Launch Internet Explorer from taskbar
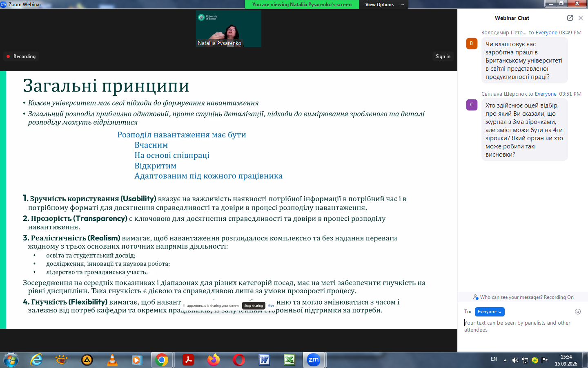 (x=36, y=360)
